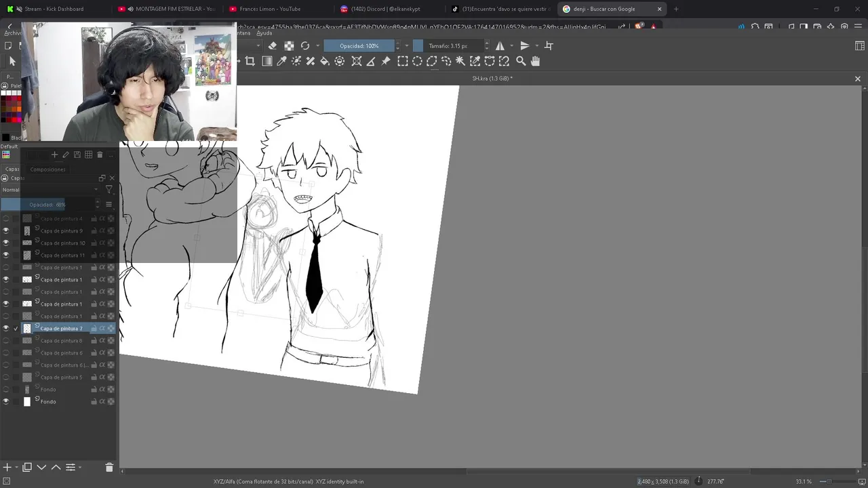The height and width of the screenshot is (488, 868).
Task: Float the Capas docker panel
Action: point(102,178)
